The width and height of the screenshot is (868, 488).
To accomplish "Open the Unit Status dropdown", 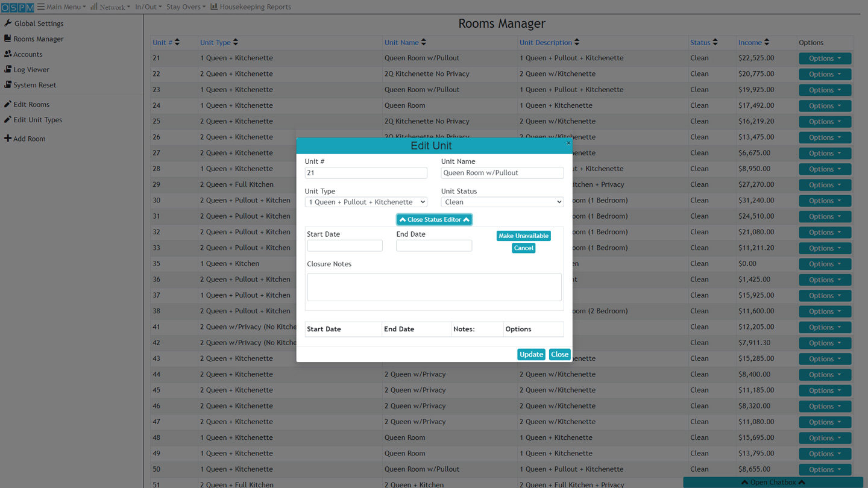I will (502, 202).
